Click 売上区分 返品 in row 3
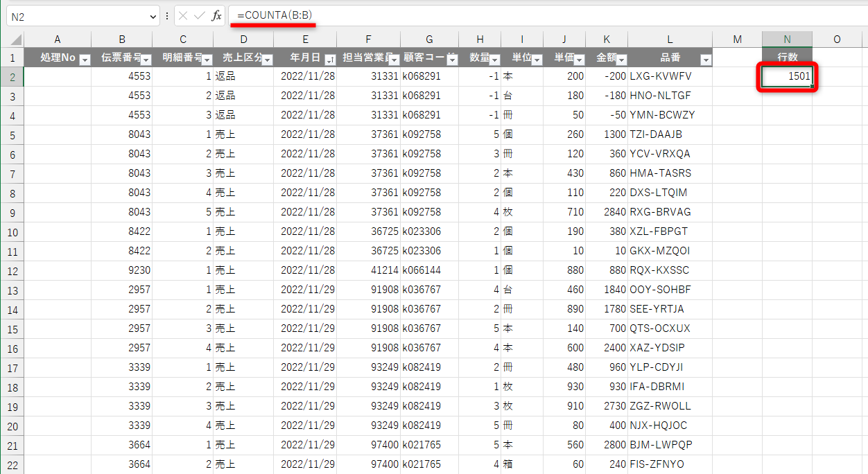The height and width of the screenshot is (474, 868). [x=243, y=96]
